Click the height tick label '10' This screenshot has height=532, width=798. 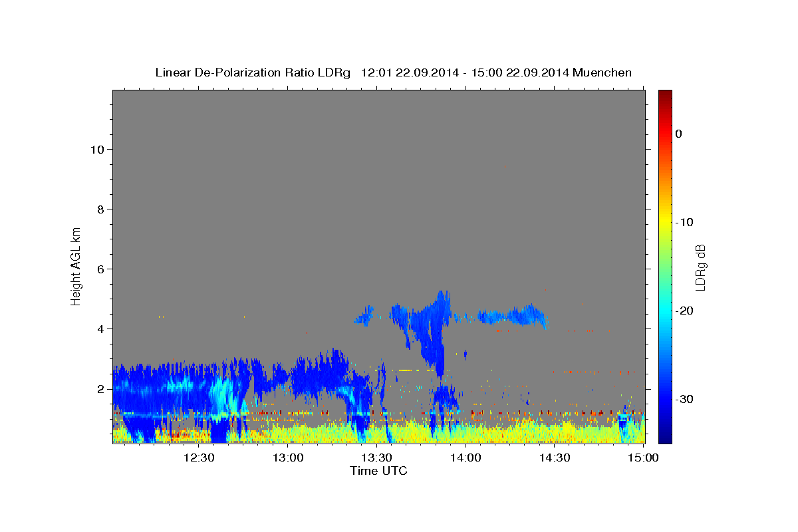[97, 150]
